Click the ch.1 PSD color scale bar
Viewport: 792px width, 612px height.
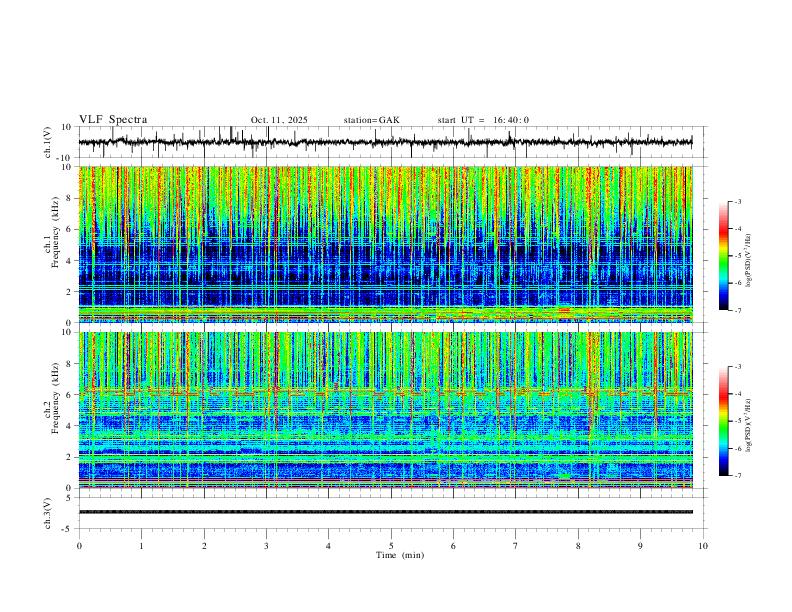724,256
